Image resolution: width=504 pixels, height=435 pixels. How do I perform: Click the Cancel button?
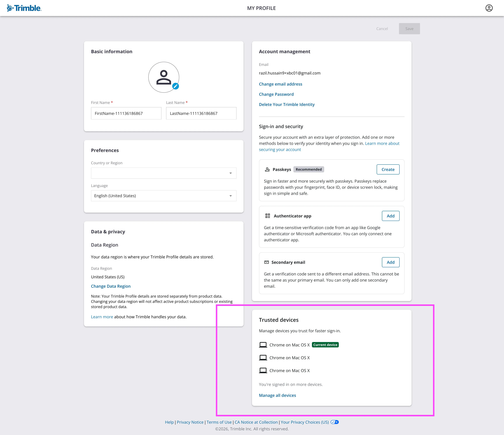click(x=382, y=29)
